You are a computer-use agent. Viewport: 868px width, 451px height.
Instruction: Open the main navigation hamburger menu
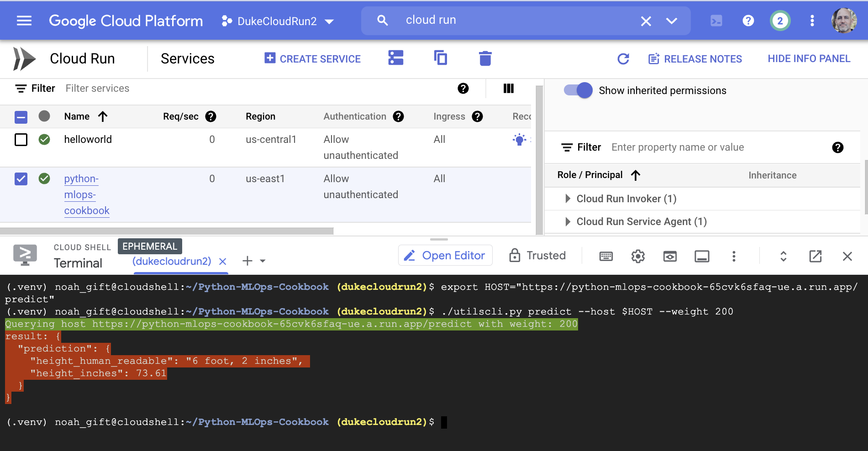[x=24, y=21]
